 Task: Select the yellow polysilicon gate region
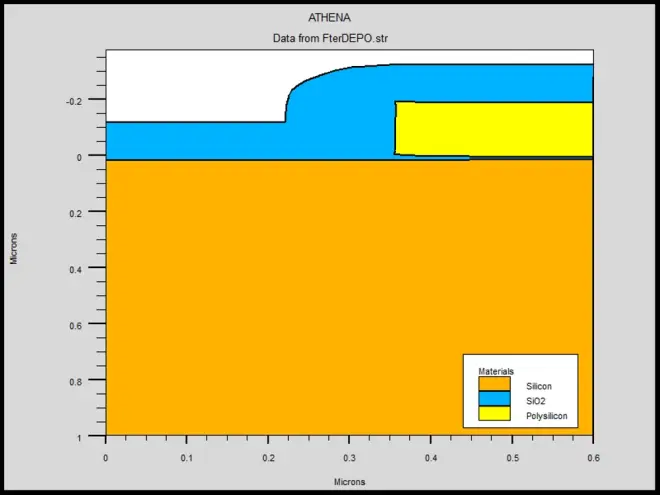(x=492, y=129)
